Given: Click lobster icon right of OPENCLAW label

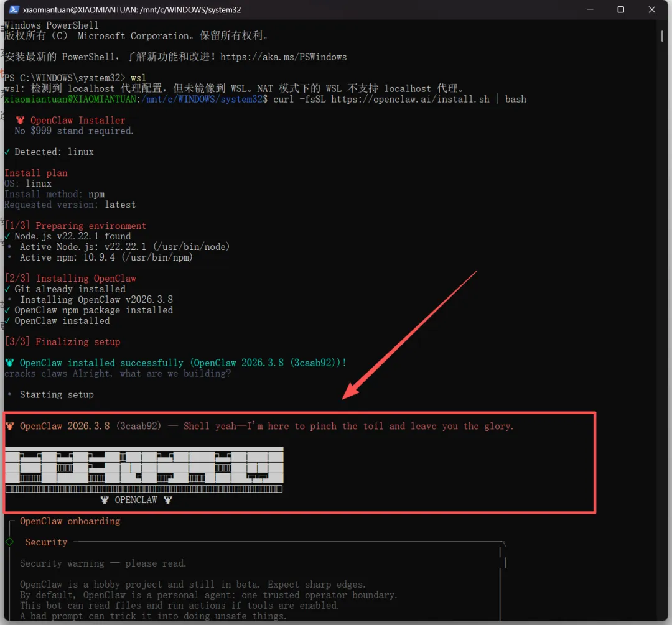Looking at the screenshot, I should [167, 500].
